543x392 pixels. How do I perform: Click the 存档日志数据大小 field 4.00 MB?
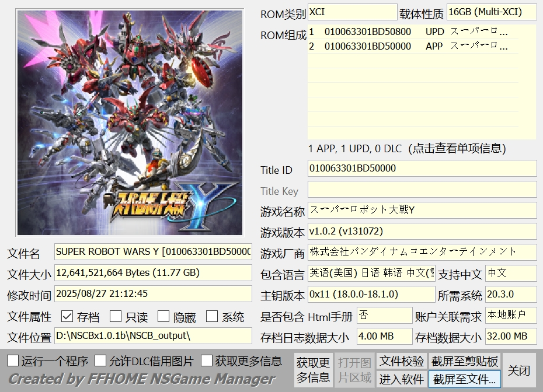(385, 337)
